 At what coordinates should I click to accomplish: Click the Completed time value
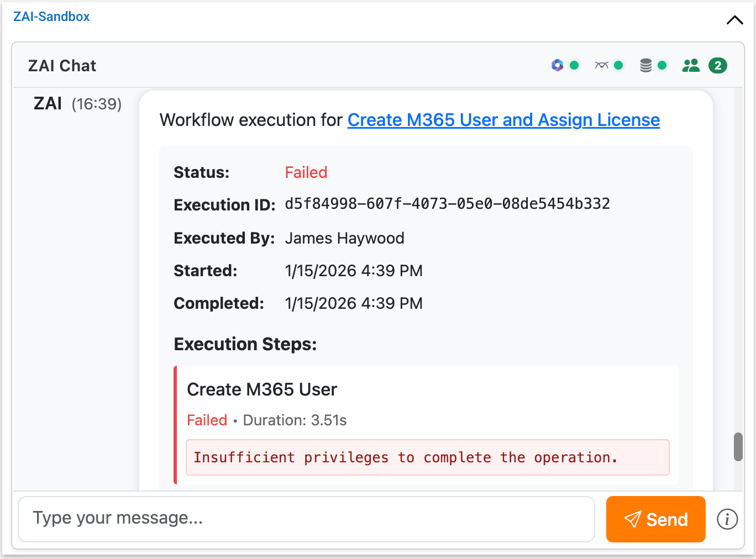(x=354, y=303)
